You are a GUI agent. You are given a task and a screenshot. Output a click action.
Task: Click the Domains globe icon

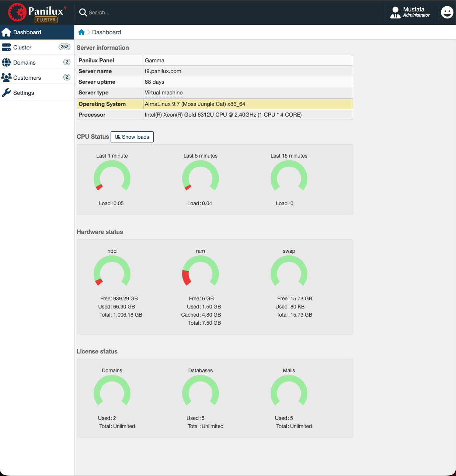[6, 63]
